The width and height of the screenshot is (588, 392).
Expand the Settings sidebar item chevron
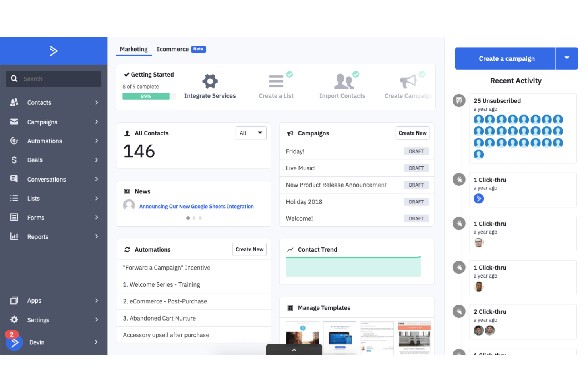click(96, 319)
